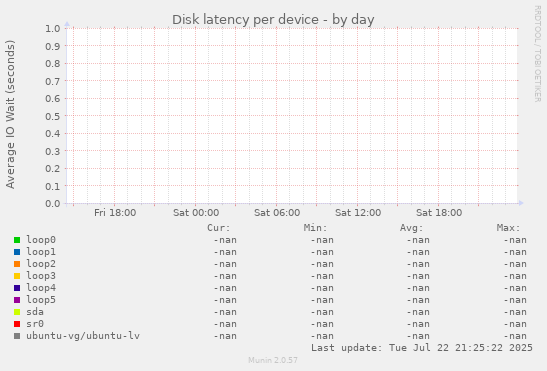This screenshot has height=371, width=547.
Task: Click the '0.0' y-axis tick label
Action: click(53, 203)
